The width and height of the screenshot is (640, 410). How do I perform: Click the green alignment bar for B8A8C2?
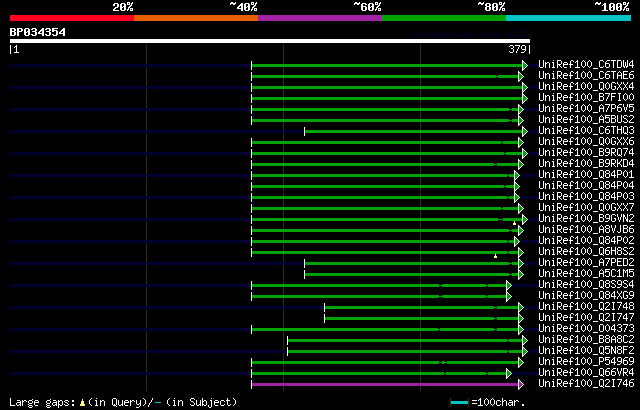click(405, 341)
